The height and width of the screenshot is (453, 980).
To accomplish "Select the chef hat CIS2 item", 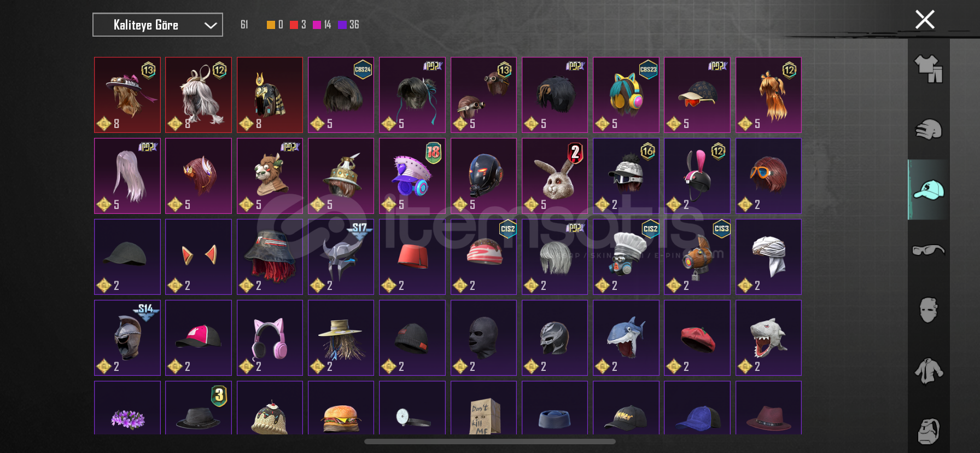I will [x=626, y=257].
